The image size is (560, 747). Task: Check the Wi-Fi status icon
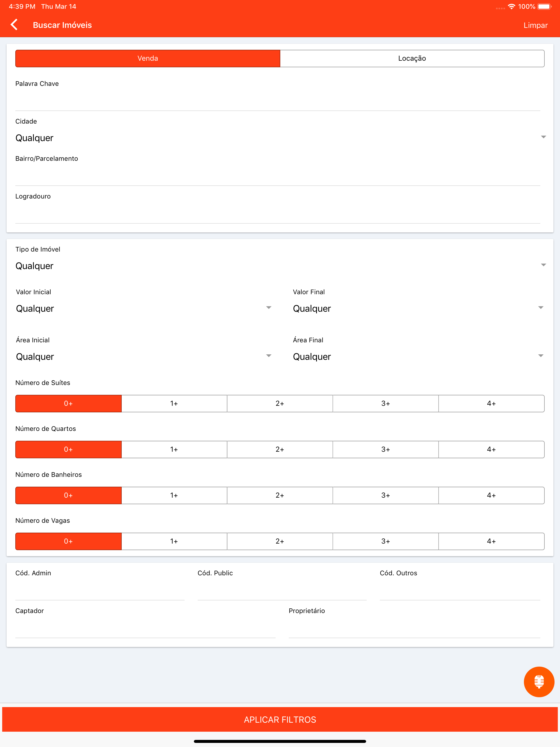pyautogui.click(x=511, y=6)
